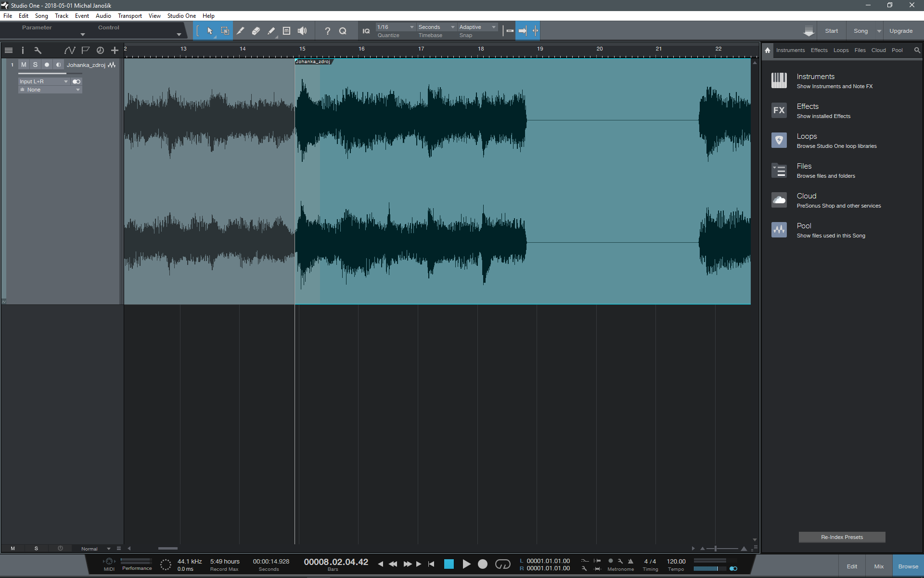
Task: Open the Song dropdown arrow at top right
Action: point(879,31)
